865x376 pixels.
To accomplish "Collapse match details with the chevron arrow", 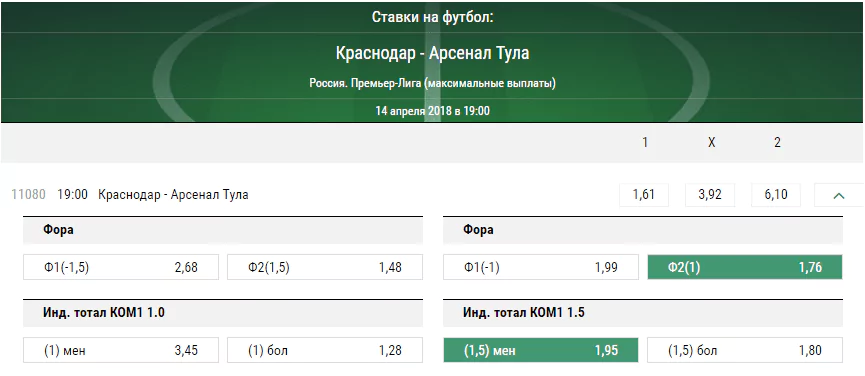I will [x=839, y=195].
